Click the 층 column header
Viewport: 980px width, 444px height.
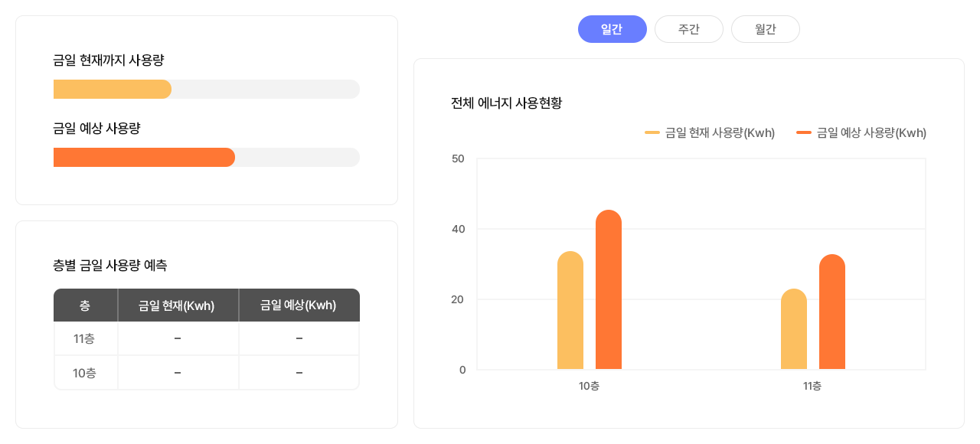[85, 305]
